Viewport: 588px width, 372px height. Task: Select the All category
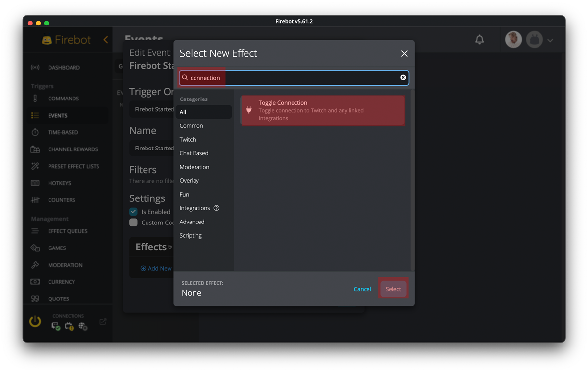coord(204,112)
